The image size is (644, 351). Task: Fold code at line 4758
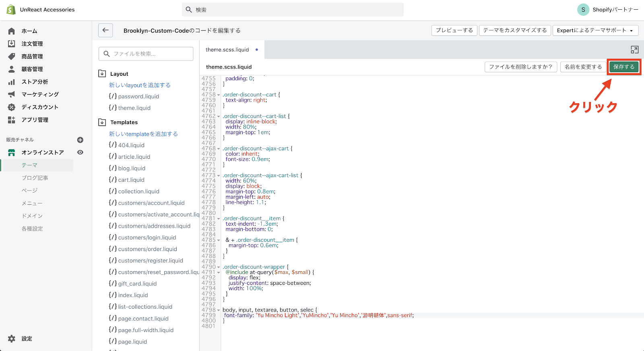[x=219, y=95]
